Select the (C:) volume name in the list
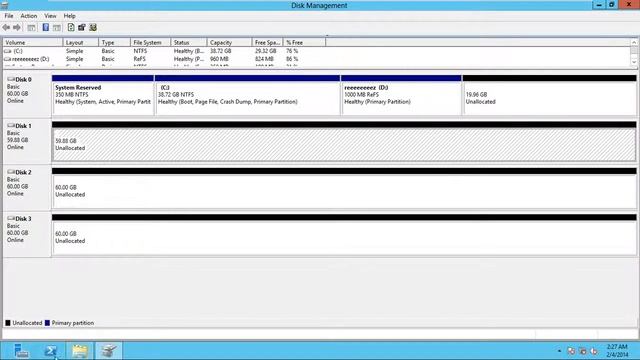Viewport: 640px width, 360px height. (18, 51)
